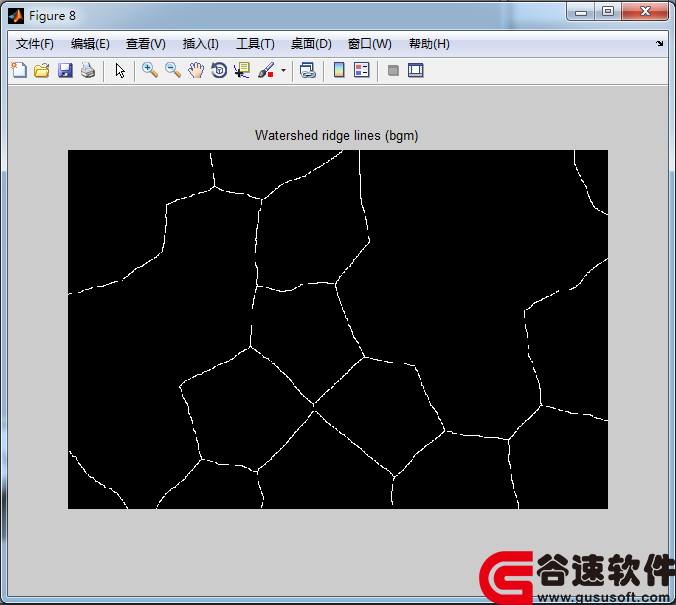This screenshot has width=676, height=605.
Task: Dock the figure using corner arrow
Action: [660, 43]
